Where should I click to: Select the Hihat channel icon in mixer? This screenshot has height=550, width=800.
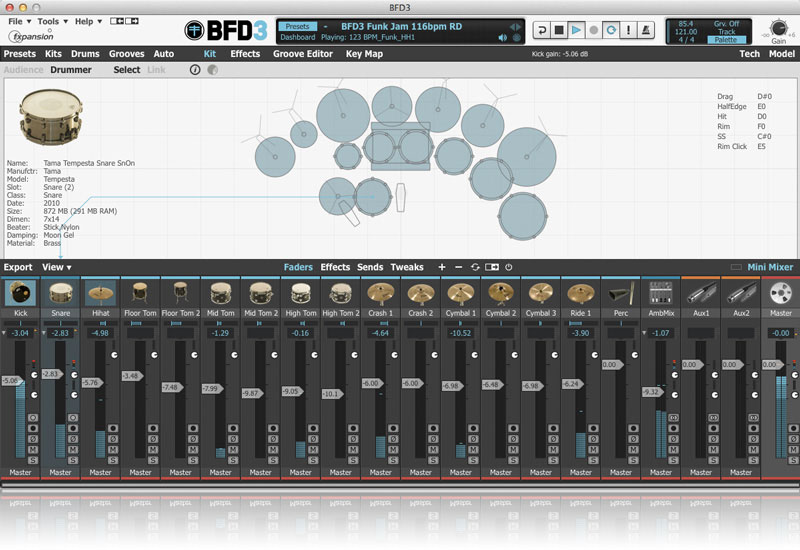pyautogui.click(x=100, y=293)
